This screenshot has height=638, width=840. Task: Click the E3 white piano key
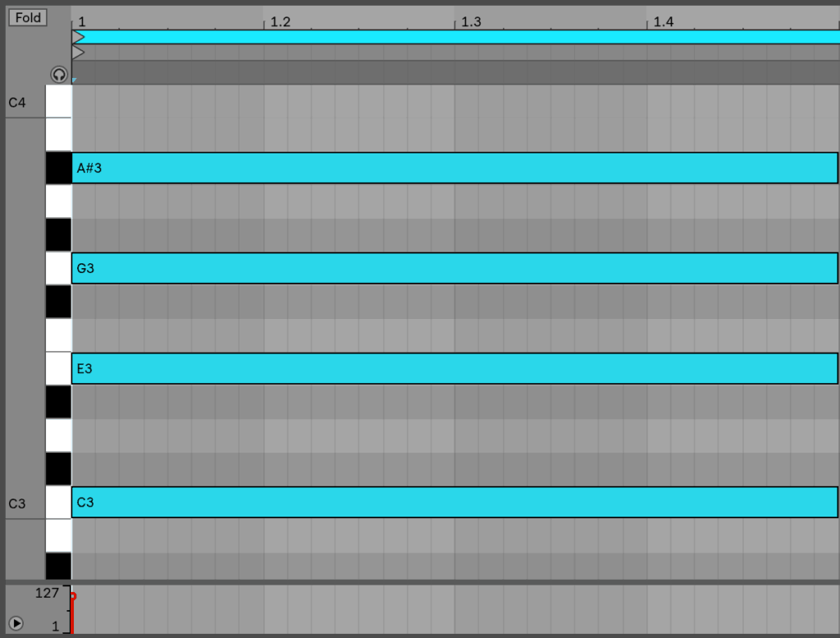tap(58, 368)
